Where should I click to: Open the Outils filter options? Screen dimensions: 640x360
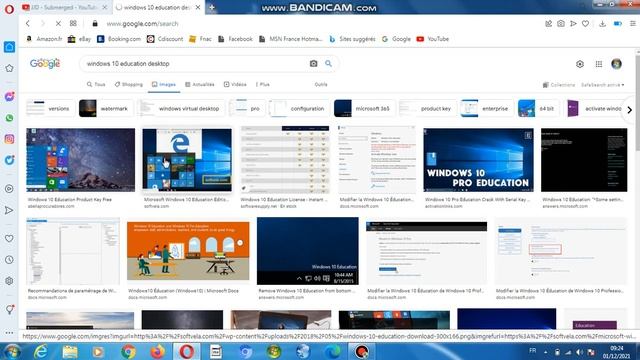pyautogui.click(x=321, y=84)
